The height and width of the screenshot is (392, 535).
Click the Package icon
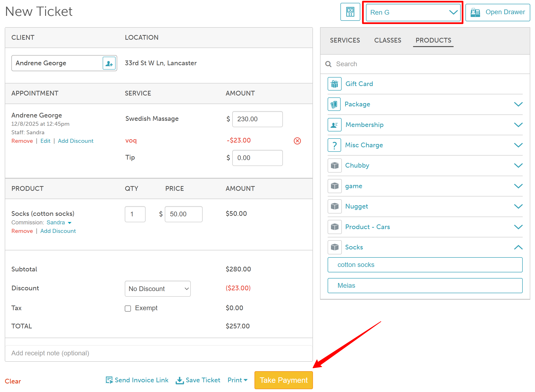(334, 105)
